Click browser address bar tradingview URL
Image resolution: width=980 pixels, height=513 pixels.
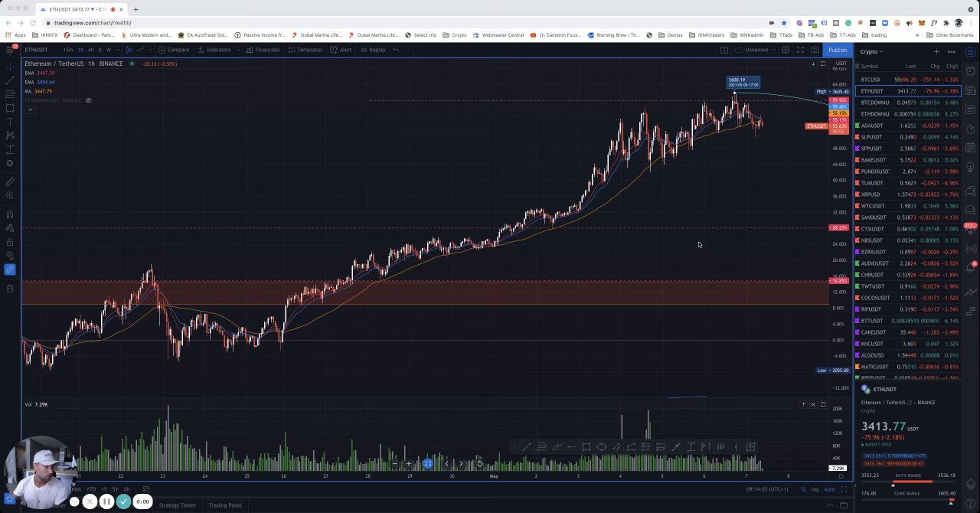[92, 22]
